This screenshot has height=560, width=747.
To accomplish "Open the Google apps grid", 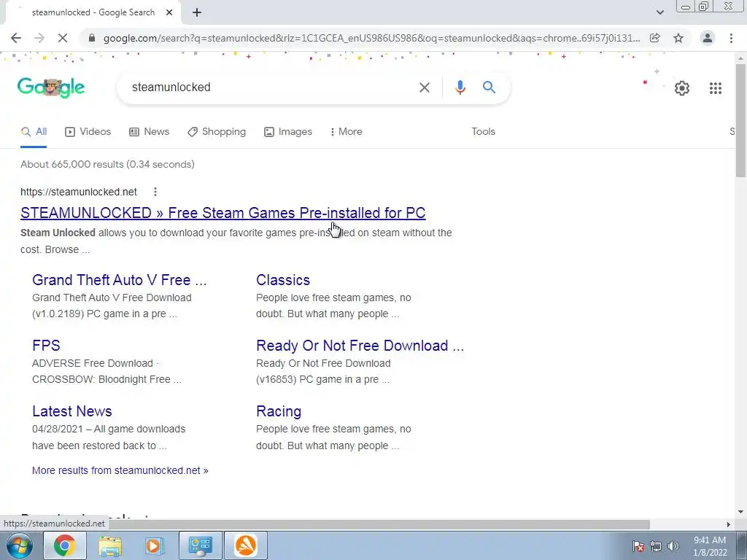I will point(715,88).
